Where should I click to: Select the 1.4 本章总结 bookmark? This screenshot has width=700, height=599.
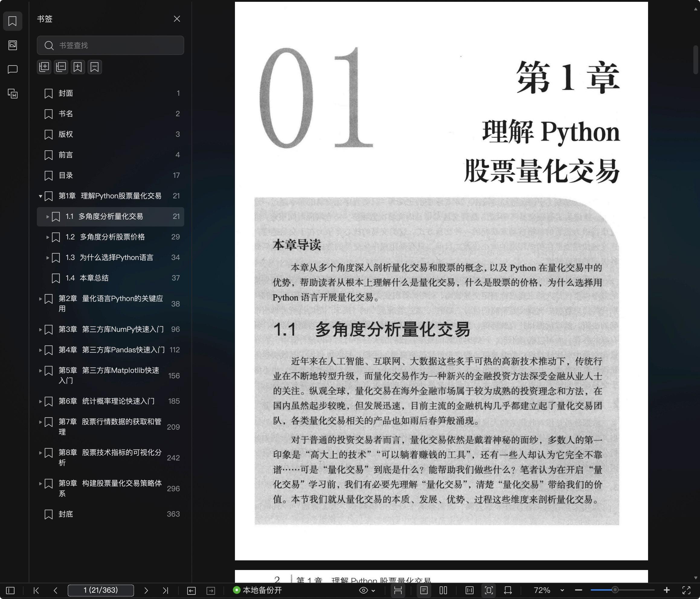pyautogui.click(x=111, y=278)
